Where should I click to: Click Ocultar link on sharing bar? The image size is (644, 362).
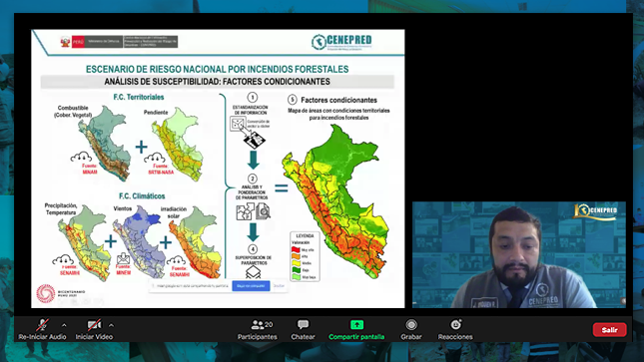coord(279,285)
